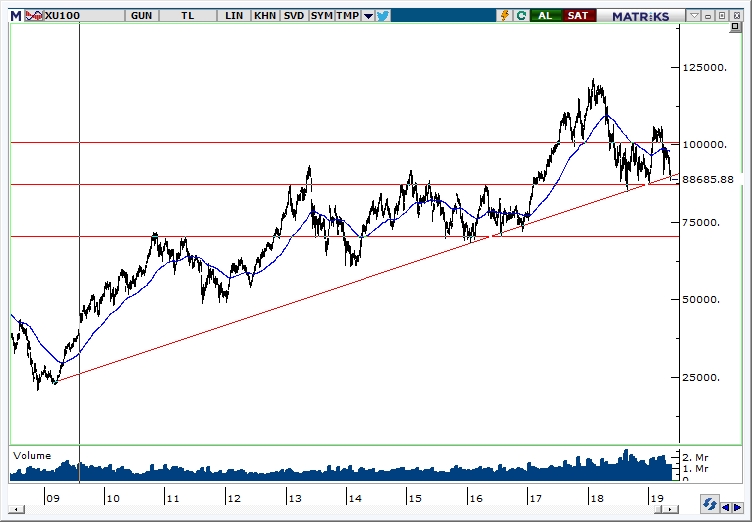Click the 88685.88 current price label
This screenshot has height=522, width=752.
[708, 180]
